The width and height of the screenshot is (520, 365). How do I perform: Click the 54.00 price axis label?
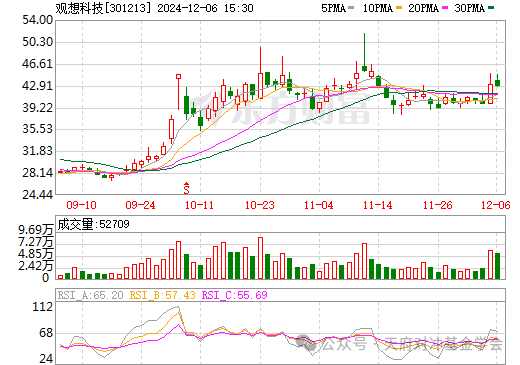tap(38, 20)
